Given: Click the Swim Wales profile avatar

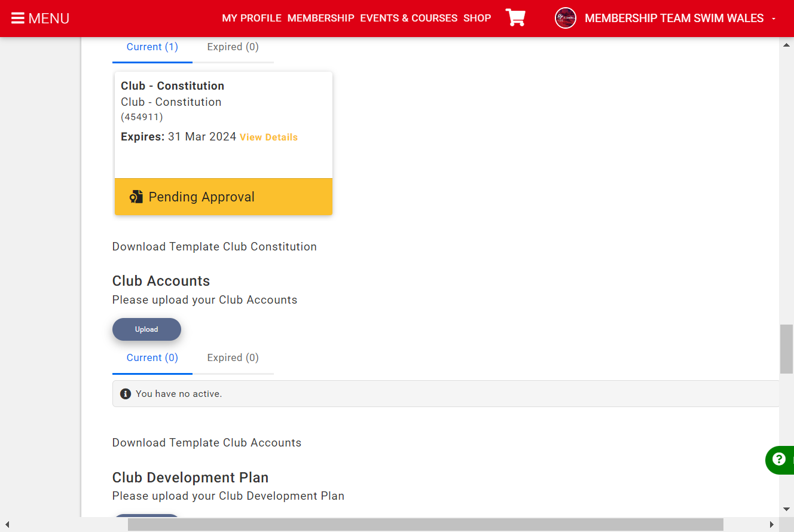Looking at the screenshot, I should 566,18.
